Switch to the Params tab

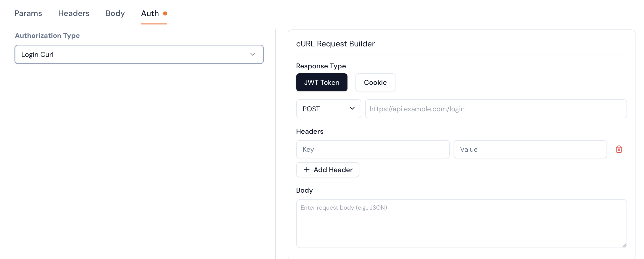pyautogui.click(x=28, y=13)
